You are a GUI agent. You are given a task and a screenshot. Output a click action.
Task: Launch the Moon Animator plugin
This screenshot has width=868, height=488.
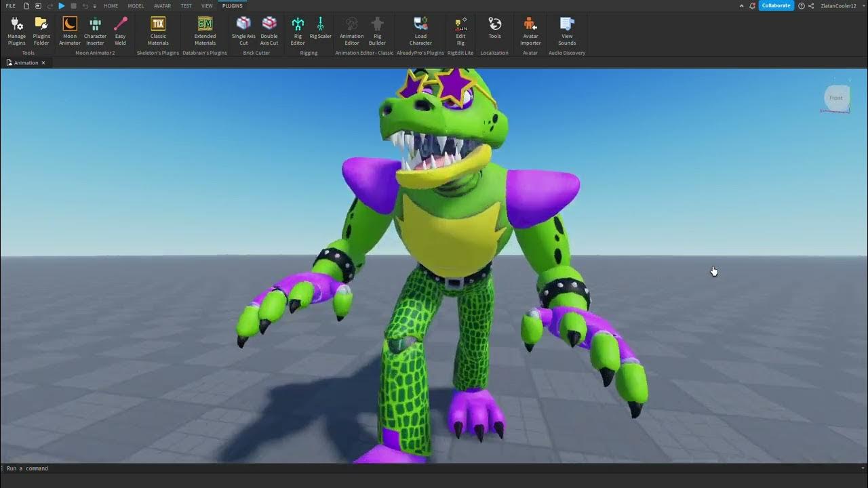point(69,31)
